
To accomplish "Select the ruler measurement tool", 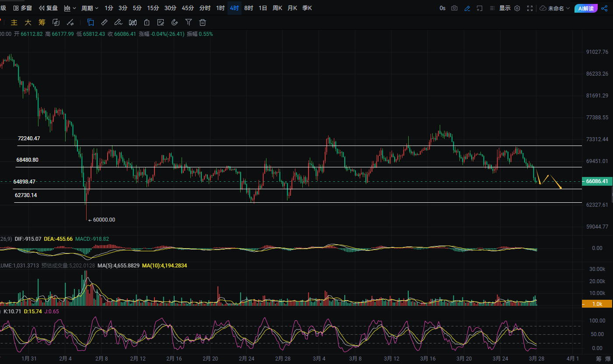I will (104, 22).
